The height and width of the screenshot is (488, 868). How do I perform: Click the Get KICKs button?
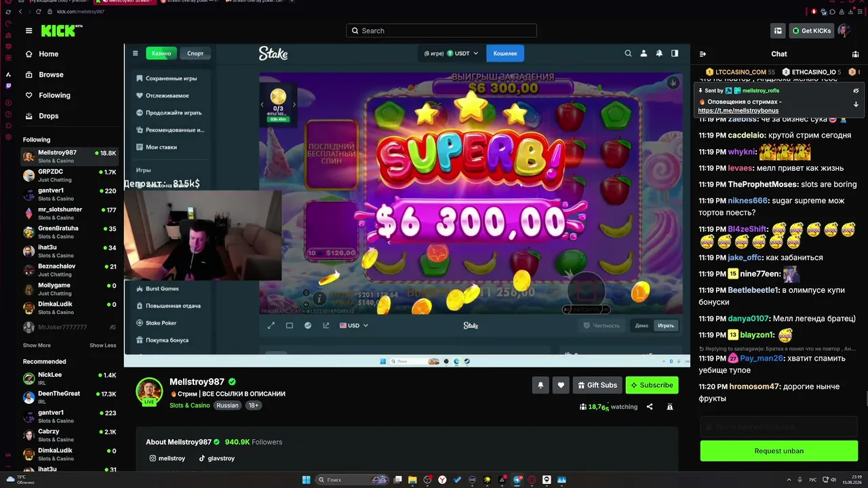point(811,30)
